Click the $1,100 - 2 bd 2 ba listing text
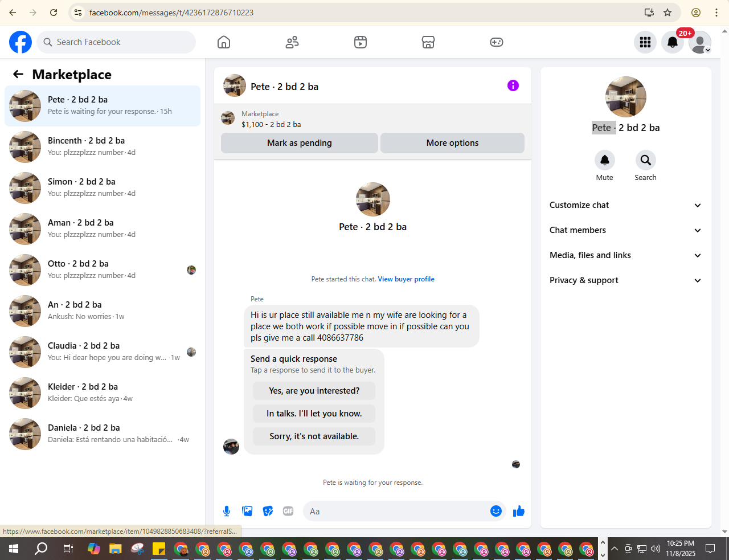The image size is (729, 560). coord(271,124)
